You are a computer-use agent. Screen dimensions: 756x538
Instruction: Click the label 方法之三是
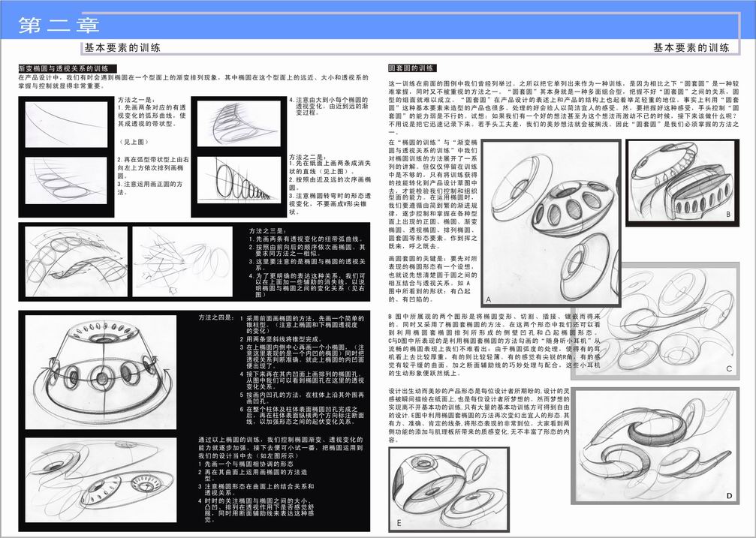point(268,231)
